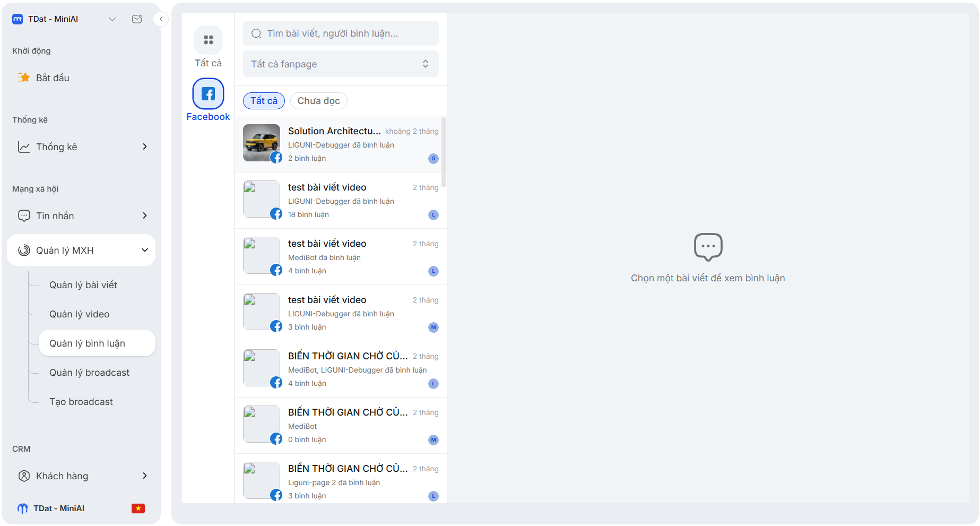Expand the Tin nhắn submenu chevron
This screenshot has width=980, height=526.
(x=144, y=215)
